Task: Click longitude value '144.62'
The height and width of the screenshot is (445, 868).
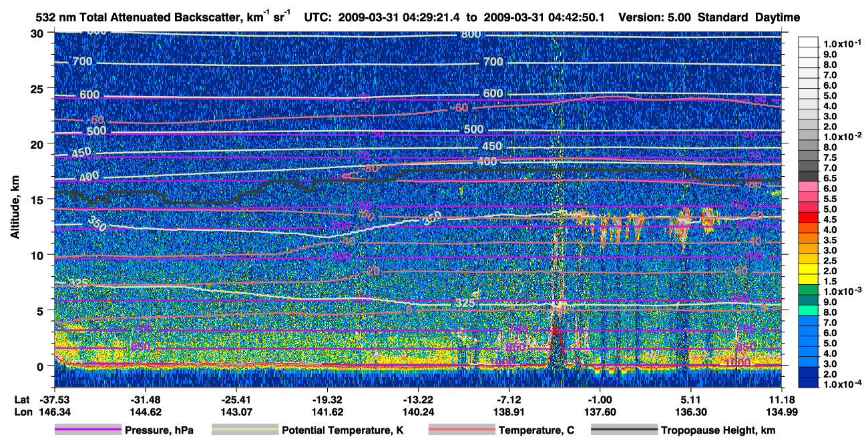Action: (x=145, y=412)
